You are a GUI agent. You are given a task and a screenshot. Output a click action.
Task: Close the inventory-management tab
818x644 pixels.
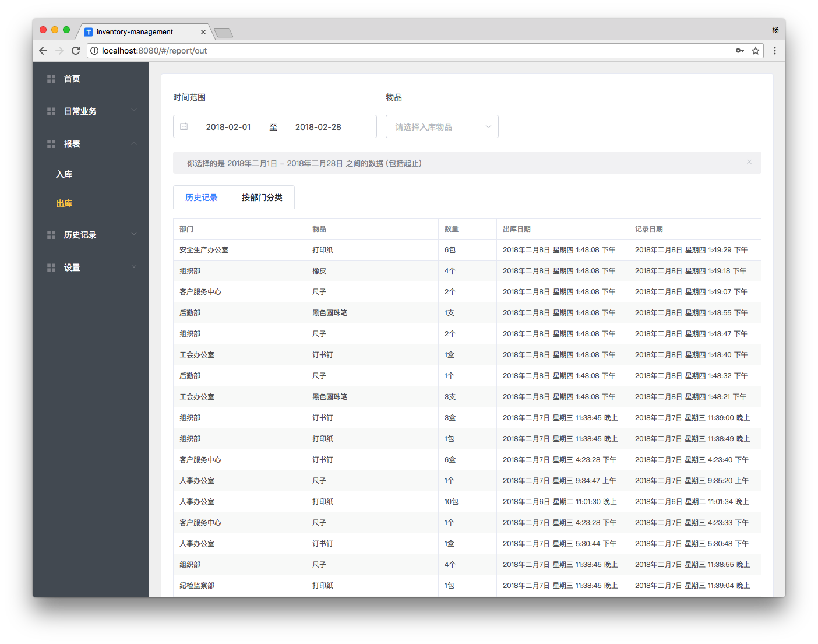coord(203,32)
